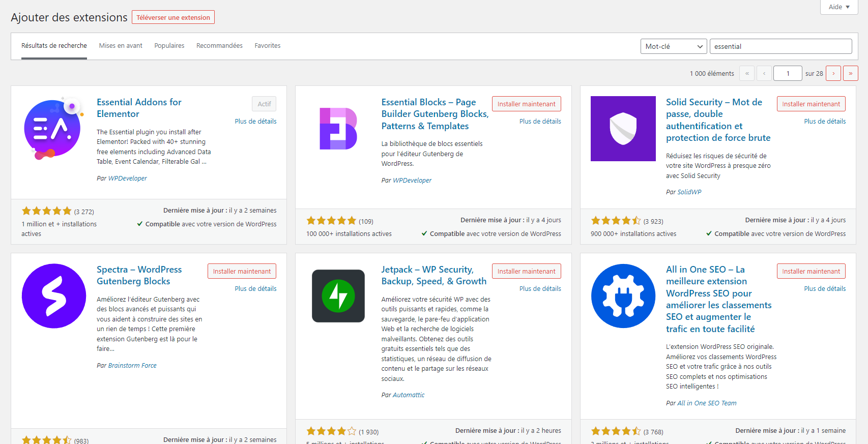Click the Essential Blocks plugin logo

point(338,129)
